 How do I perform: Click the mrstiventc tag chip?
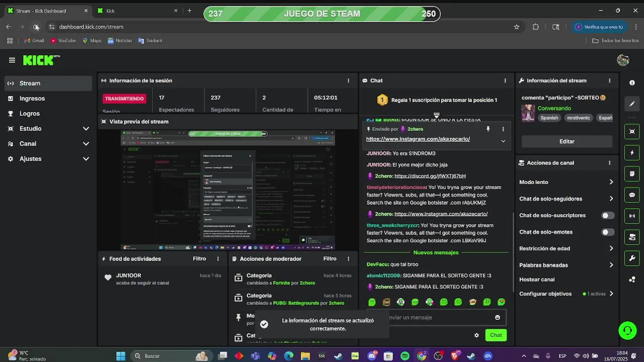[578, 118]
